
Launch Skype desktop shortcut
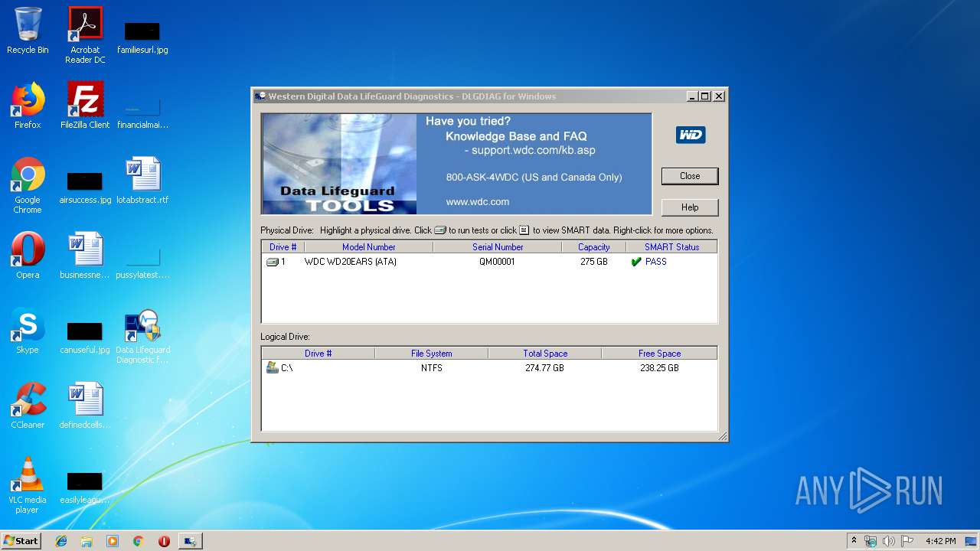[28, 331]
